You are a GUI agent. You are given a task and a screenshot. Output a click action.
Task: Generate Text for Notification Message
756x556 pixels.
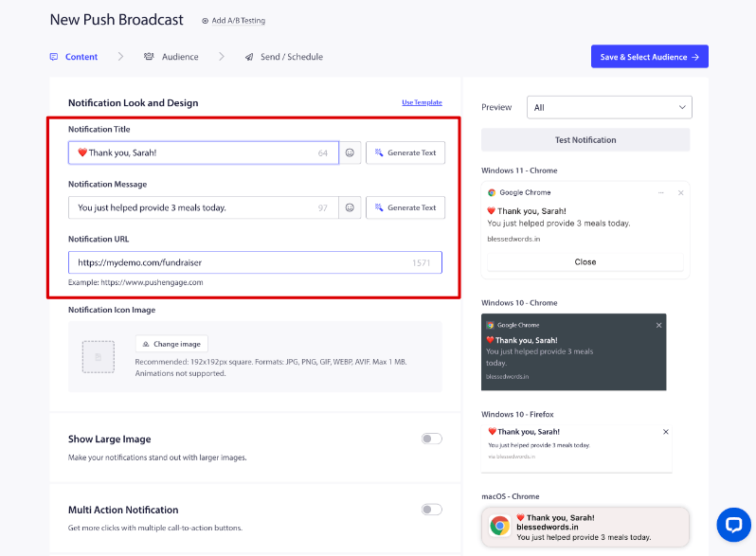pos(405,207)
